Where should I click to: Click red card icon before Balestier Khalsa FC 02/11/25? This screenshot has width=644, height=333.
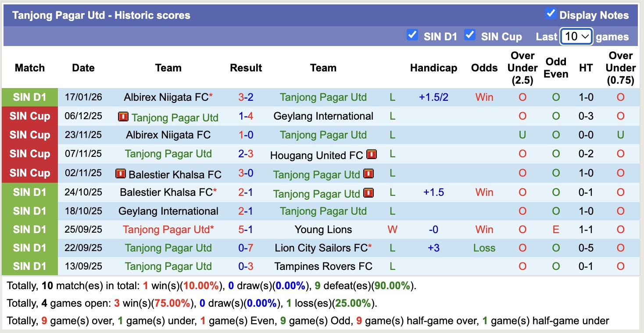click(120, 174)
